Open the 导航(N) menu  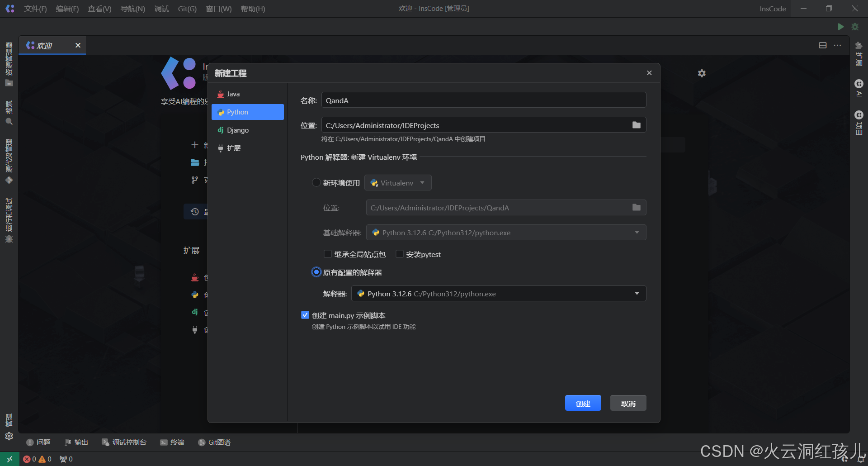(x=133, y=9)
